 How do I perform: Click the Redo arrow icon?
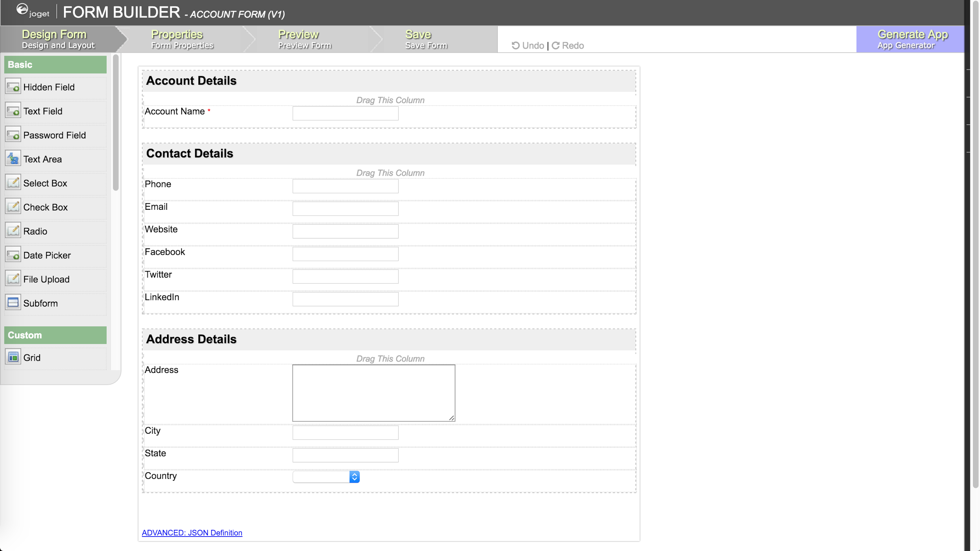click(x=555, y=45)
